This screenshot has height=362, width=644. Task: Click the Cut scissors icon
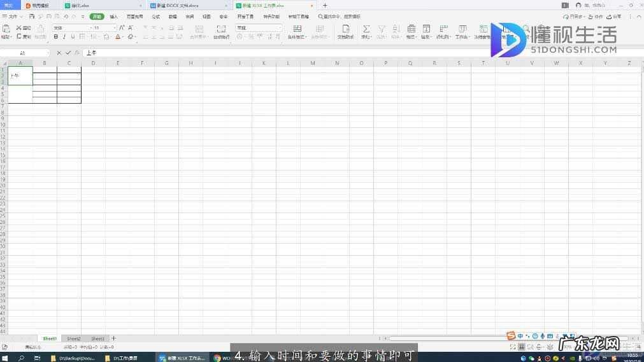tap(19, 27)
